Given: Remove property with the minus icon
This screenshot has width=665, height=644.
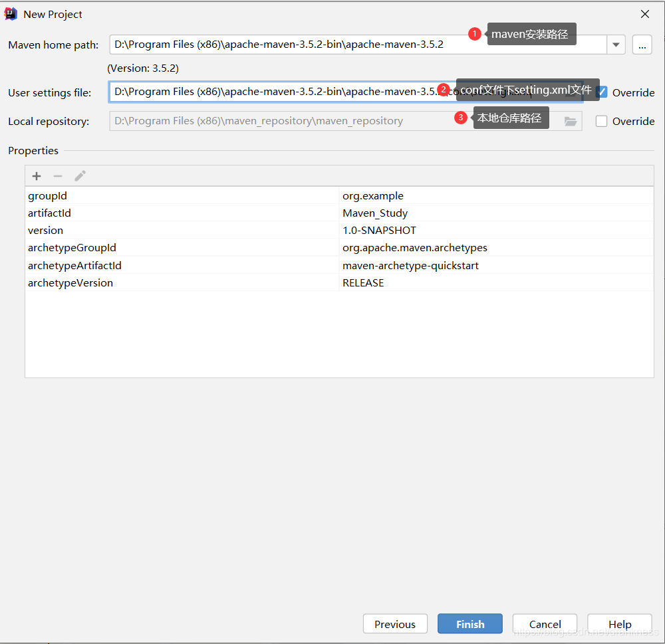Looking at the screenshot, I should (58, 176).
